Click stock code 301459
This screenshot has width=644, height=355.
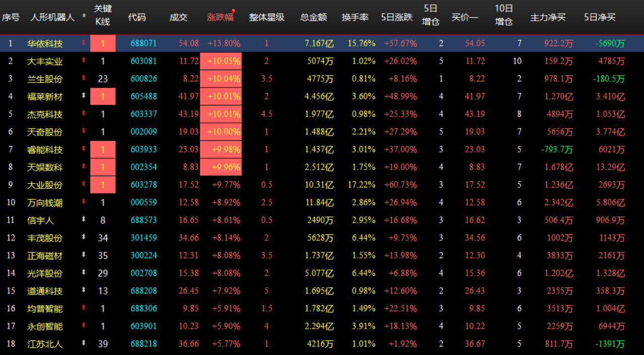coord(144,238)
